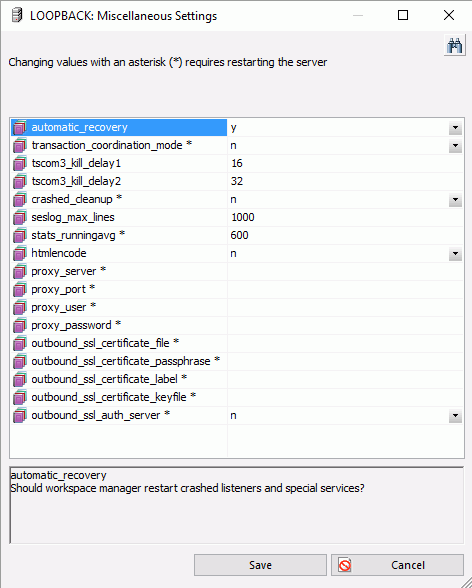Click the icon next to proxy_password
This screenshot has width=472, height=588.
20,326
